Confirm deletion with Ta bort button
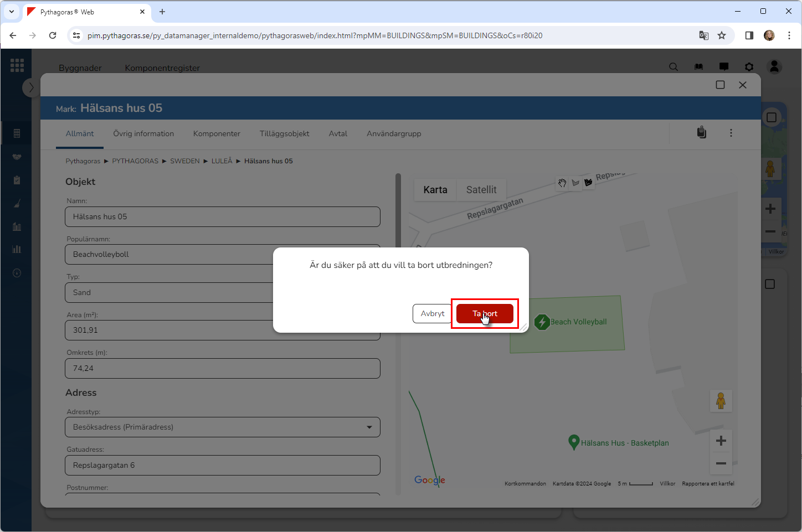 pyautogui.click(x=485, y=313)
